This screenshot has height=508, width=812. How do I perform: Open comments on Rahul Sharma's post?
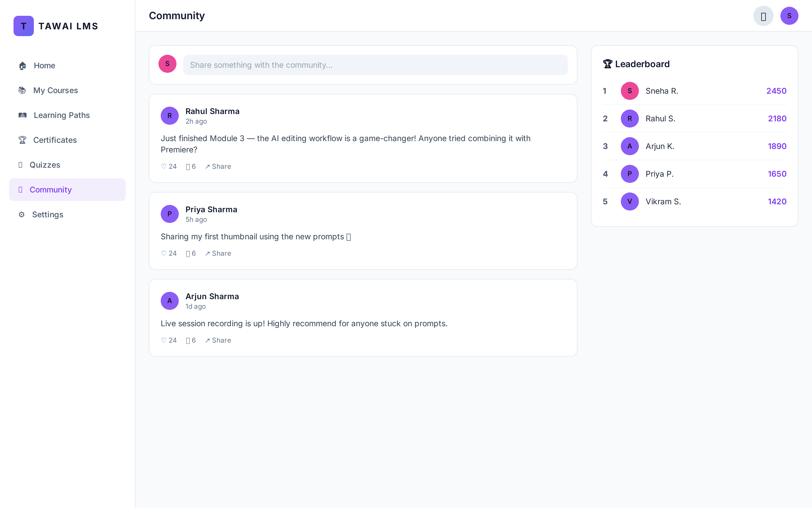(x=191, y=166)
